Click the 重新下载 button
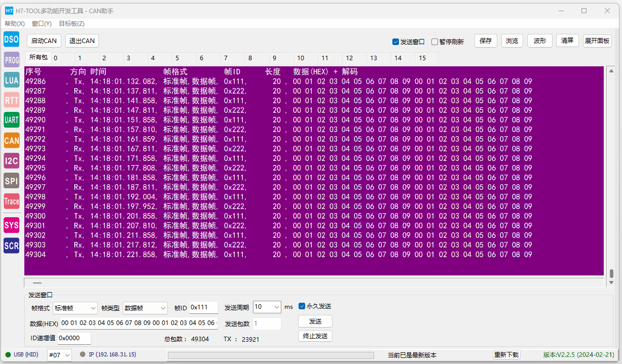The image size is (622, 364). pyautogui.click(x=506, y=355)
